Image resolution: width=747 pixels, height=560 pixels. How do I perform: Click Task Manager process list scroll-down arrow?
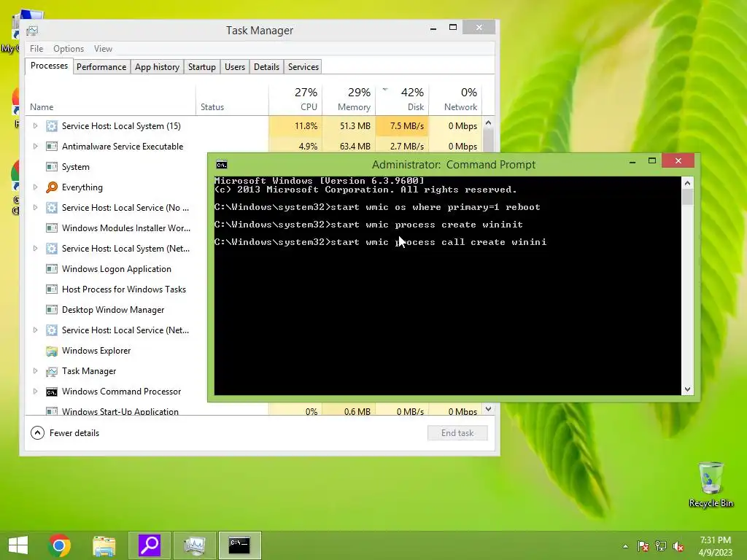coord(488,409)
